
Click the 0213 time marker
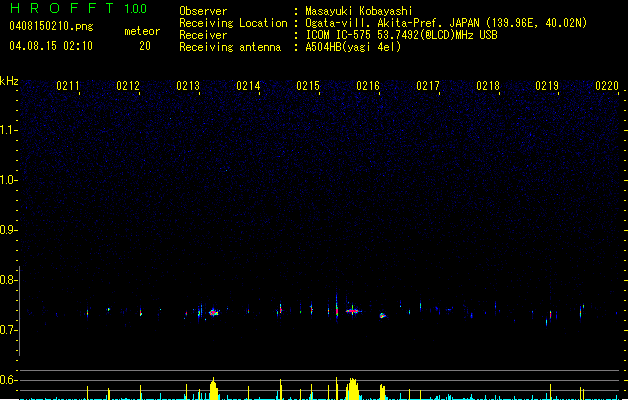tap(188, 86)
